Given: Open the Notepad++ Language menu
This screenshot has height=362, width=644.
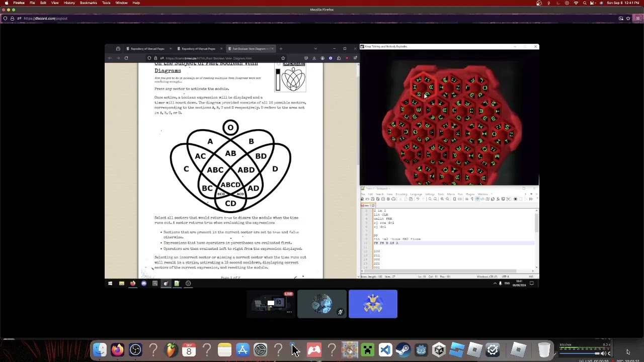Looking at the screenshot, I should (416, 194).
